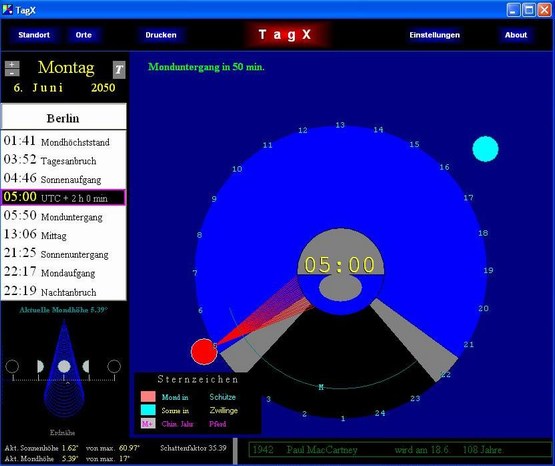Click the M marker on night arc
555x466 pixels.
321,387
